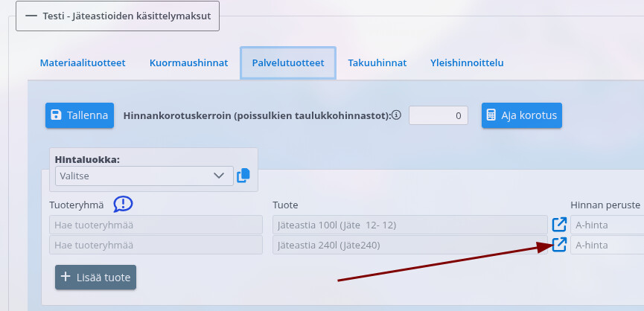This screenshot has width=644, height=311.
Task: Click the Jäteastia 100l product field
Action: click(409, 225)
